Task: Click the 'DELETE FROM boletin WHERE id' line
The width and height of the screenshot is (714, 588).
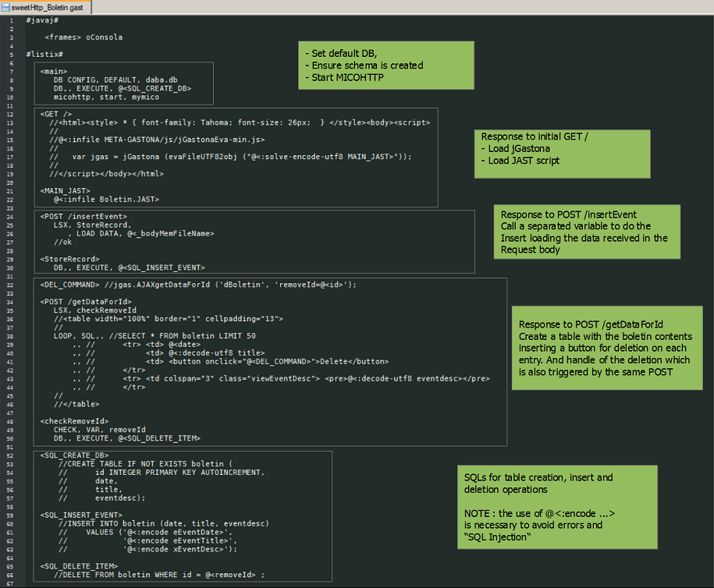Action: click(159, 576)
